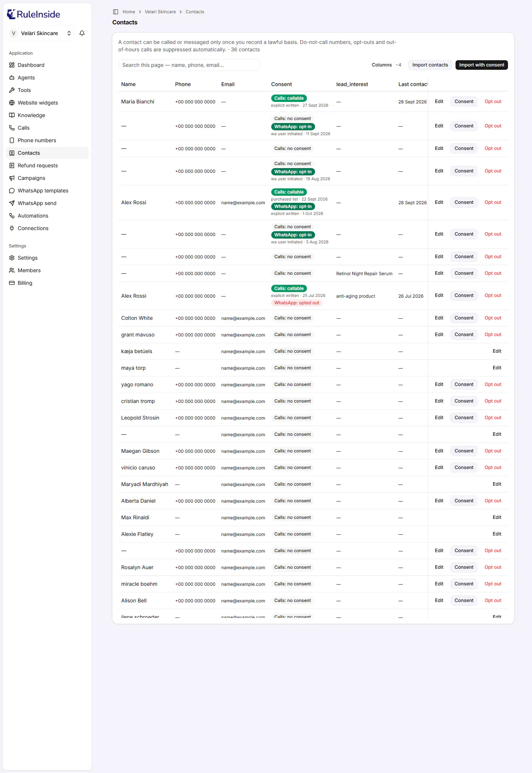
Task: Click the Refund requests document icon
Action: (x=12, y=165)
